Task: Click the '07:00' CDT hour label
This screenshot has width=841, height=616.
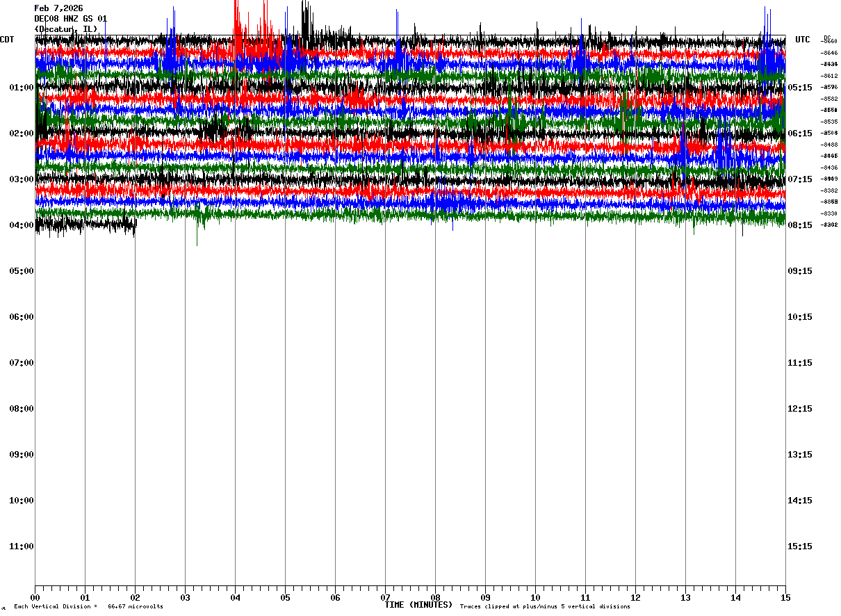Action: click(x=22, y=363)
